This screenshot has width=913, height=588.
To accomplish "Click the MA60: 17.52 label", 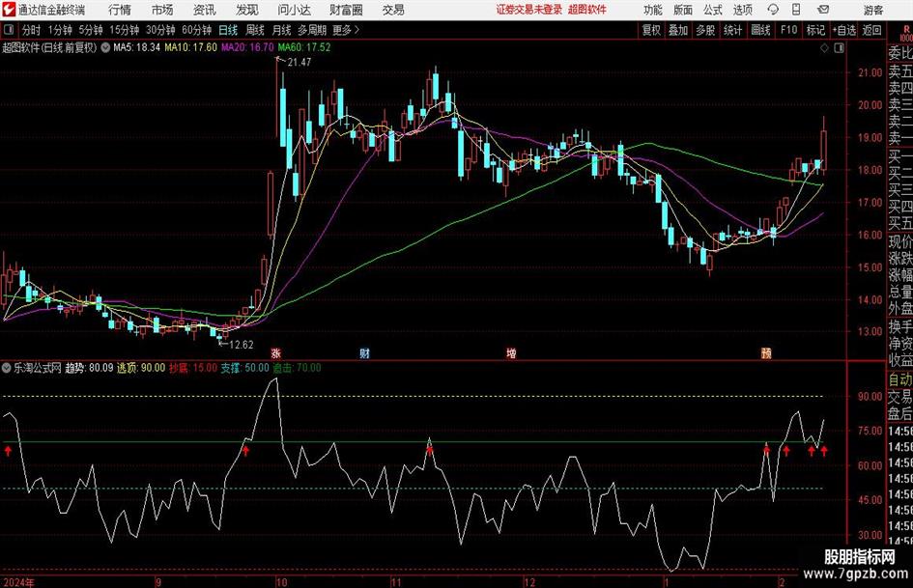I will coord(304,47).
